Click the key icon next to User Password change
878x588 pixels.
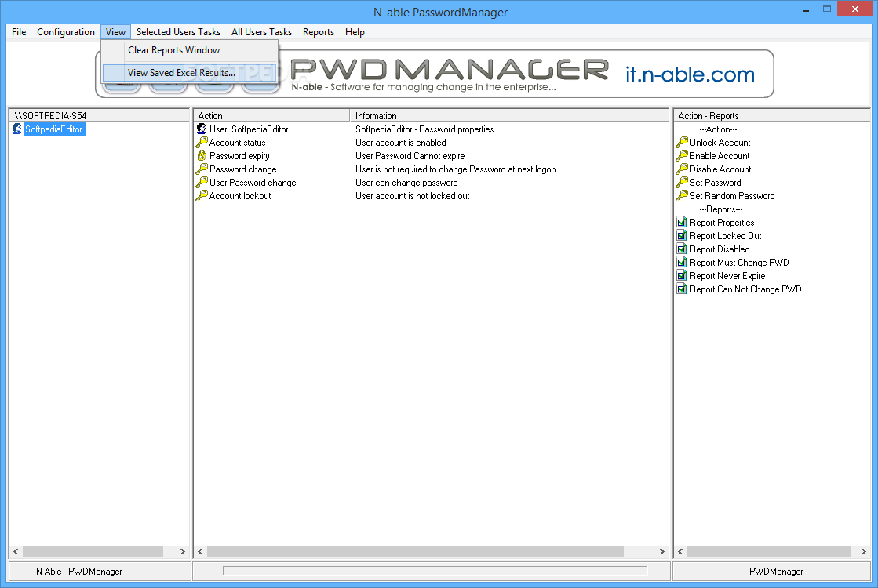[201, 183]
